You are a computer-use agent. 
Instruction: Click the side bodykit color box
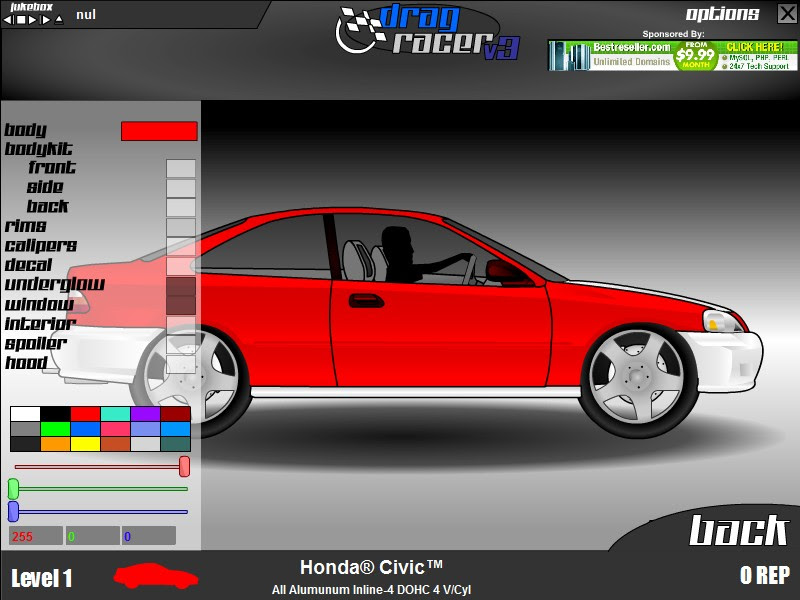tap(181, 188)
